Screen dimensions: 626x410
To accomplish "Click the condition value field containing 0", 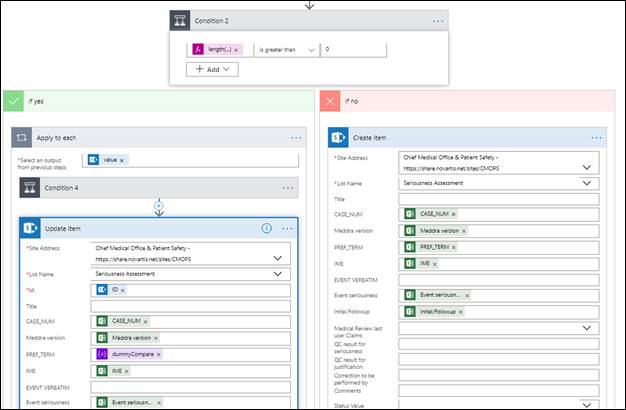I will [353, 50].
